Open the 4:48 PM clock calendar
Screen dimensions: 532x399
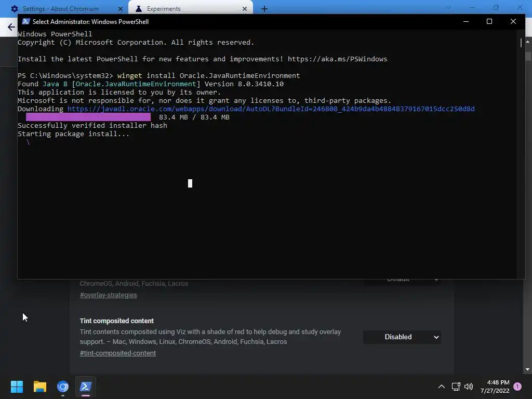click(495, 387)
